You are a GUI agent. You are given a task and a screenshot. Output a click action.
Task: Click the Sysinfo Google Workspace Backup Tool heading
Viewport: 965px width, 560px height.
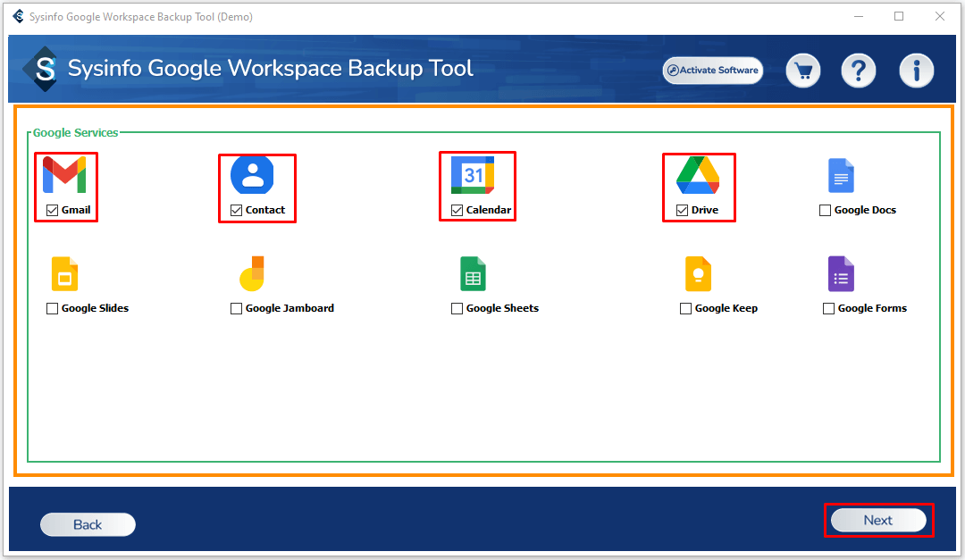(x=270, y=68)
